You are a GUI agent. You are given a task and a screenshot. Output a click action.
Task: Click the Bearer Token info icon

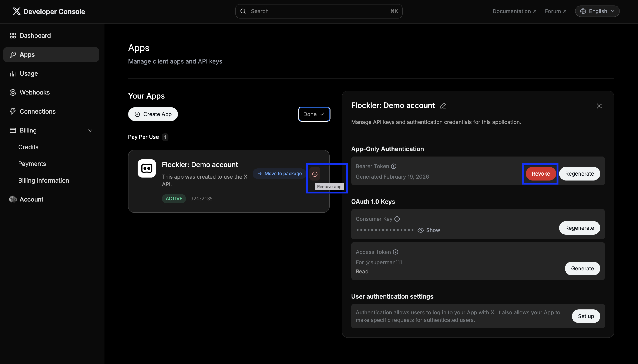[x=394, y=166]
